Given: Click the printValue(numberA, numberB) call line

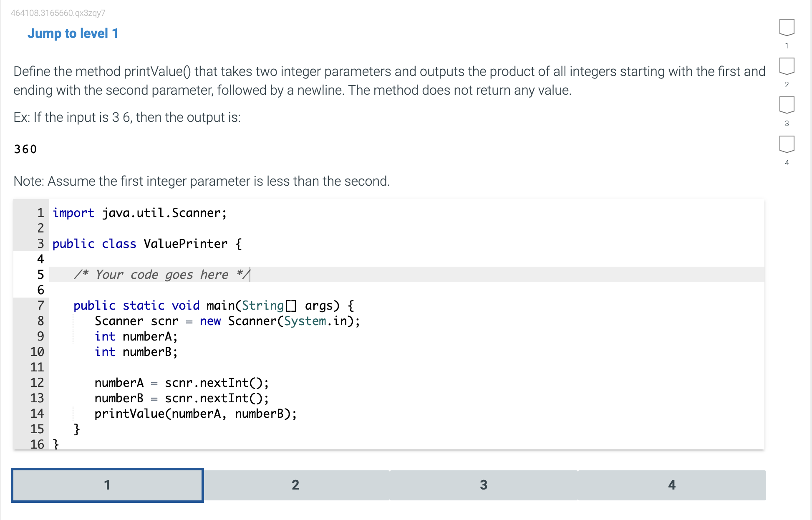Looking at the screenshot, I should pos(195,414).
